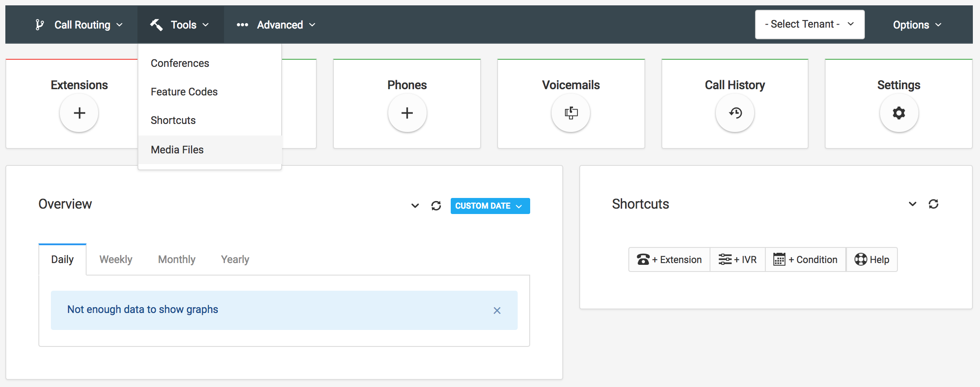Click the + Extension shortcut button
The height and width of the screenshot is (387, 980).
[x=669, y=259]
